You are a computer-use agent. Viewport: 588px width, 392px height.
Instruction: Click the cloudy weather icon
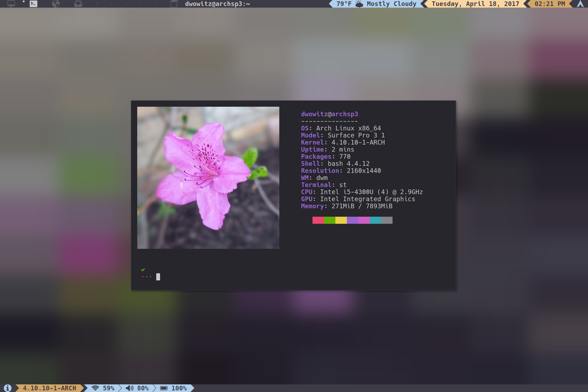point(359,4)
